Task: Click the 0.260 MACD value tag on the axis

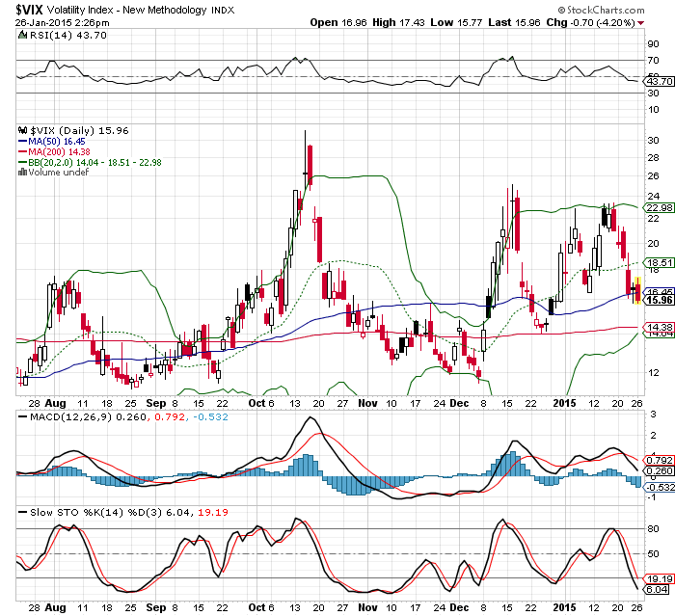Action: pos(660,471)
